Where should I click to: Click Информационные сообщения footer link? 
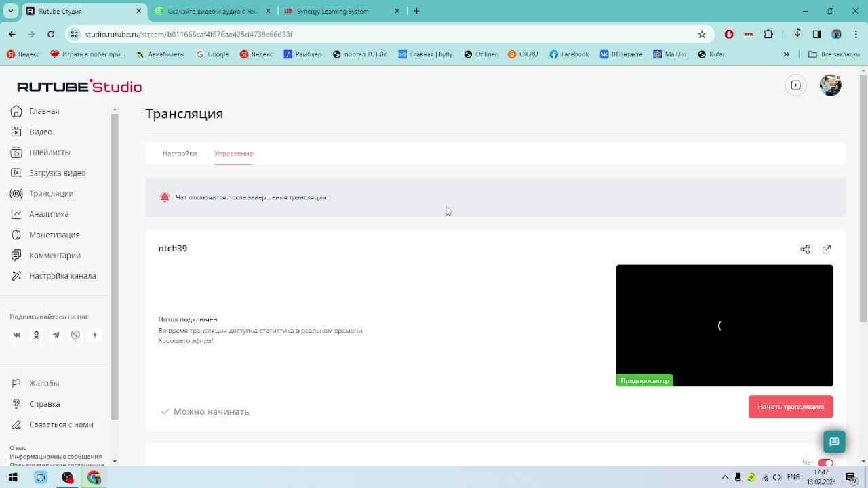click(56, 457)
